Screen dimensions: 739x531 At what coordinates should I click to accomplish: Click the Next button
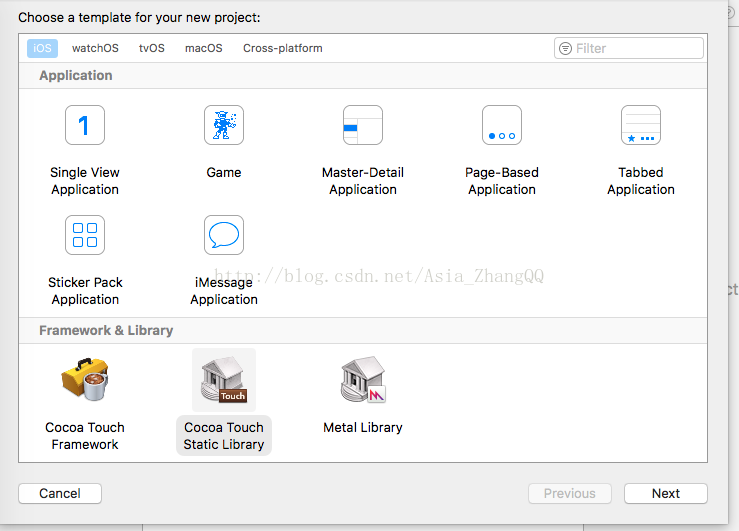(x=666, y=493)
